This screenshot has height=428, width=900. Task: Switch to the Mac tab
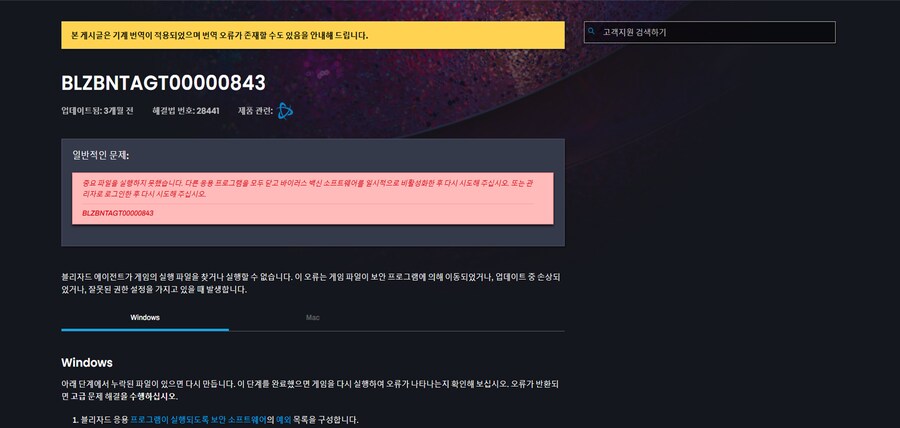point(313,318)
